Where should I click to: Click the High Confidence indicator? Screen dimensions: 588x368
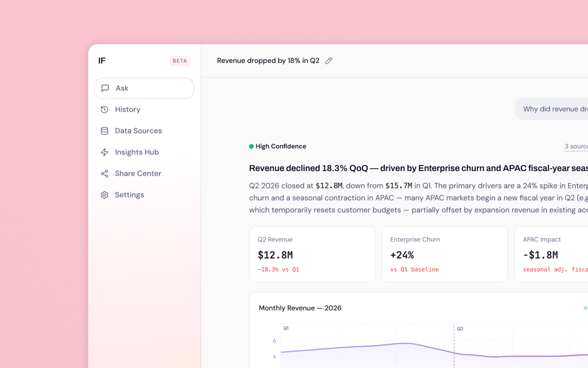click(278, 146)
